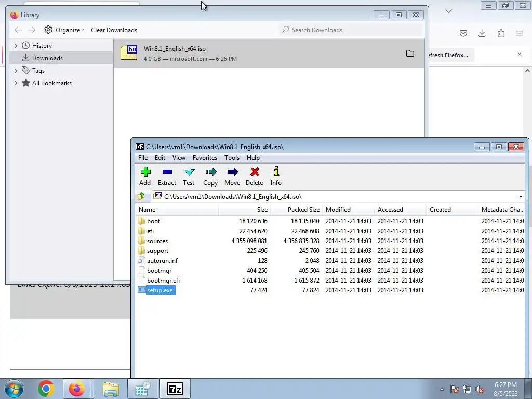Open the Tools menu in 7-Zip

232,158
